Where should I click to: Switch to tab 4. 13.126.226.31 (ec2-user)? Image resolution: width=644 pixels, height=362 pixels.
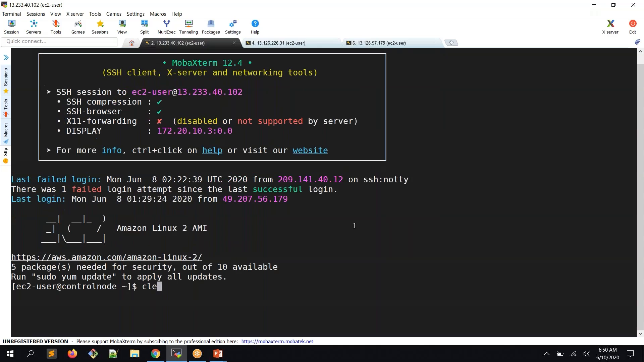290,43
